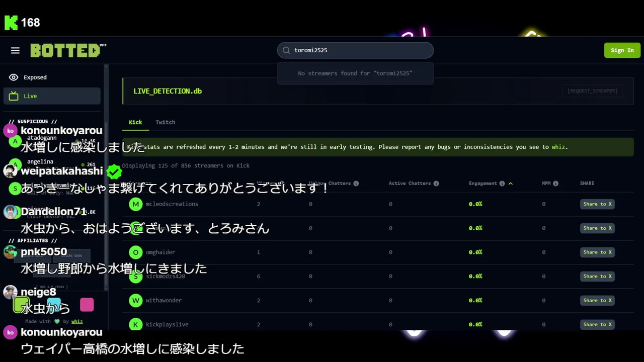Screen dimensions: 644x362
Task: Share s1ckmodzs420 row to X
Action: click(597, 277)
